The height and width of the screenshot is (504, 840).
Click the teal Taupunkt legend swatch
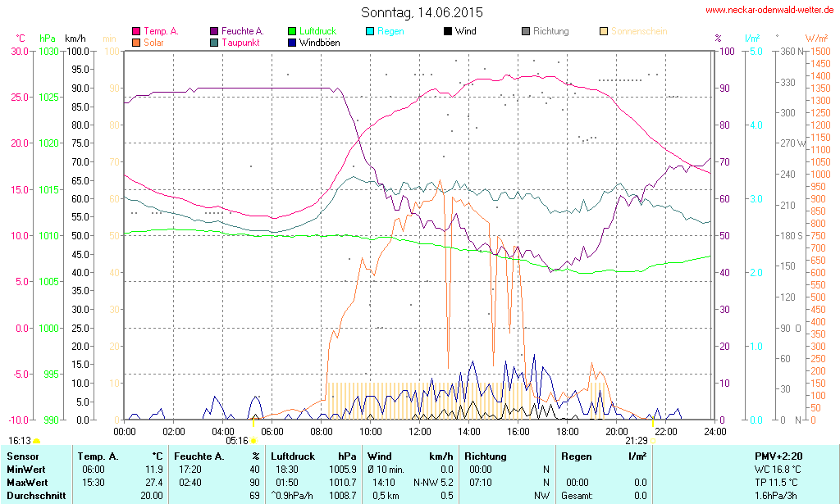pos(214,42)
